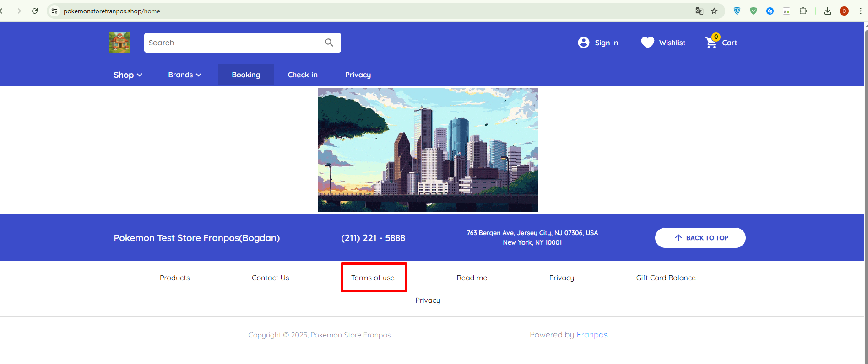Go forward using browser forward arrow
Image resolution: width=868 pixels, height=364 pixels.
pyautogui.click(x=18, y=11)
